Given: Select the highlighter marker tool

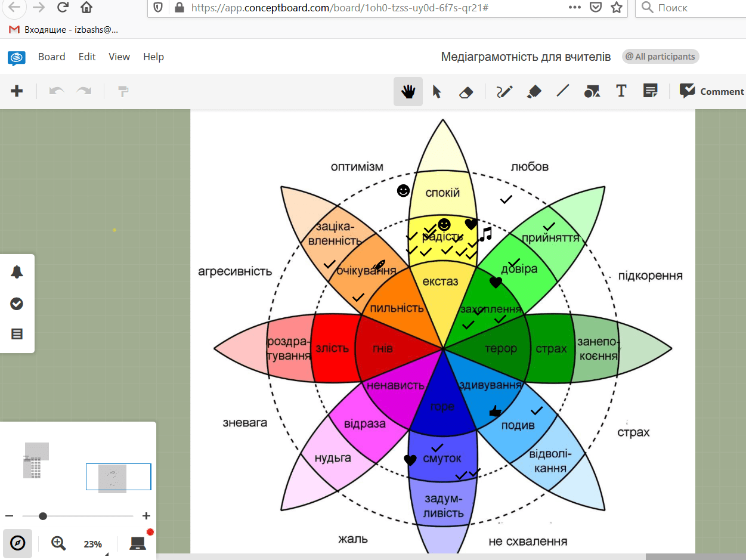Looking at the screenshot, I should click(x=534, y=91).
